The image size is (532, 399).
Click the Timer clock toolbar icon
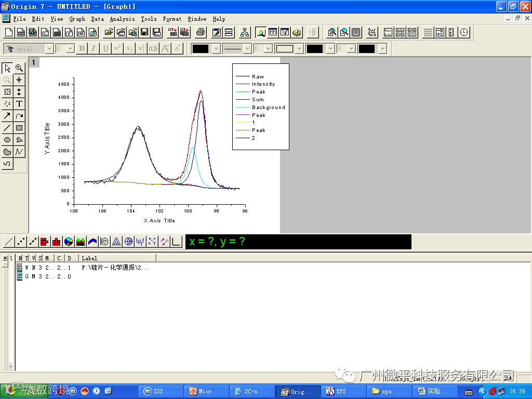coord(464,32)
